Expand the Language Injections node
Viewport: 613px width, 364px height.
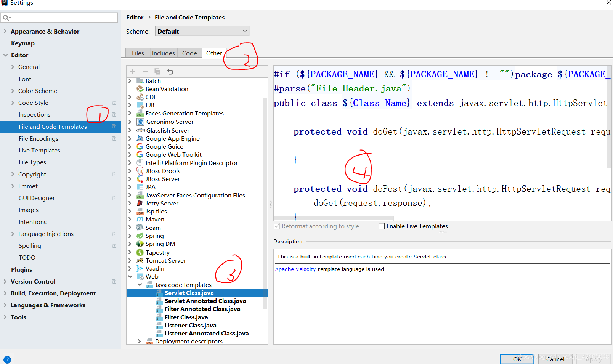[13, 234]
